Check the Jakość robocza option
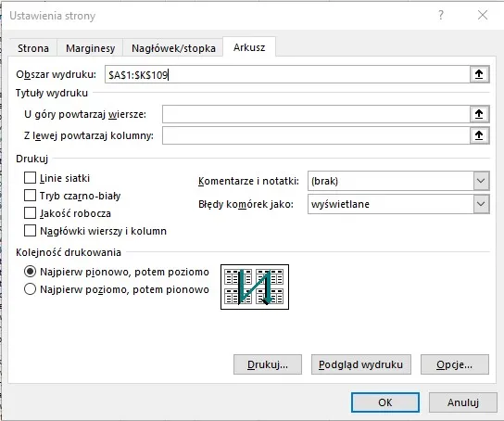This screenshot has width=504, height=421. click(30, 213)
